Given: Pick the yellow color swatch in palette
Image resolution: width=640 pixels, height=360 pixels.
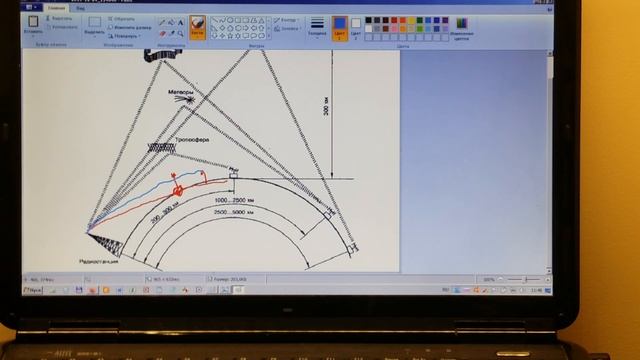Looking at the screenshot, I should tap(411, 20).
